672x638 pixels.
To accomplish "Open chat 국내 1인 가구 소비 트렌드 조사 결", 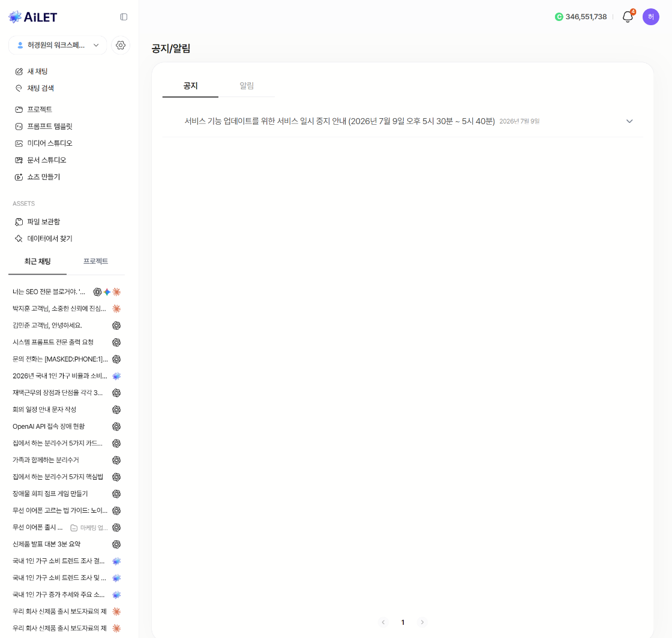I will (x=58, y=561).
